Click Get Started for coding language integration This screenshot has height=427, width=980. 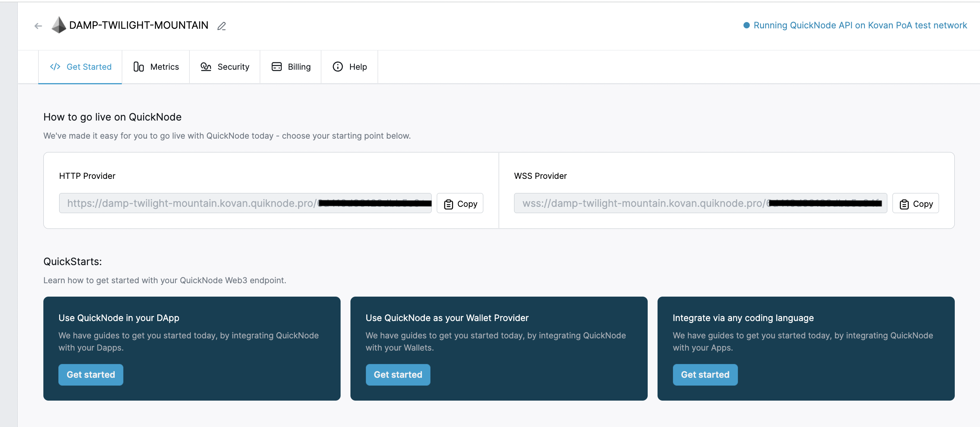705,375
